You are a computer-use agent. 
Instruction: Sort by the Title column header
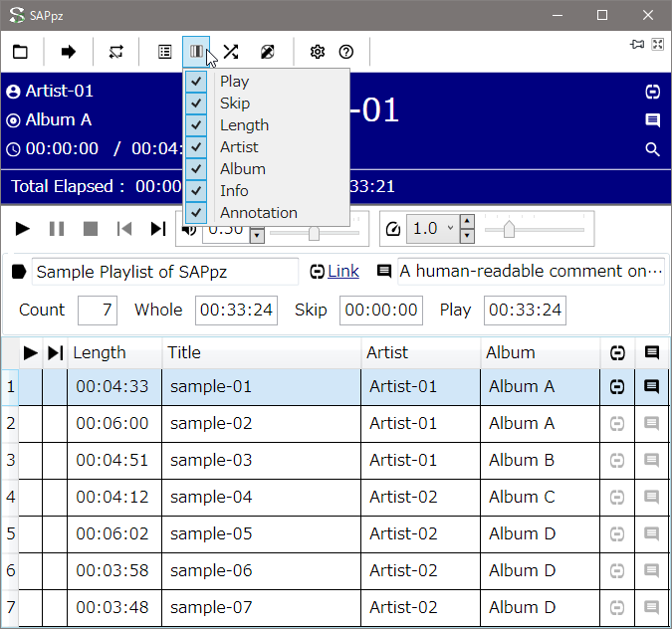262,353
